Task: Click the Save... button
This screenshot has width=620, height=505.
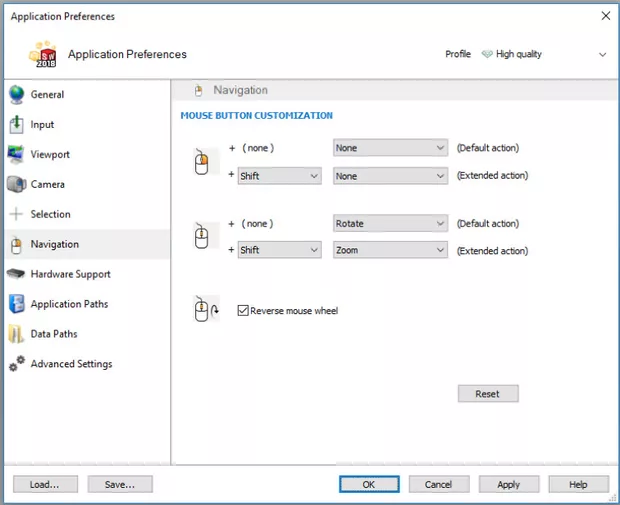Action: (119, 484)
